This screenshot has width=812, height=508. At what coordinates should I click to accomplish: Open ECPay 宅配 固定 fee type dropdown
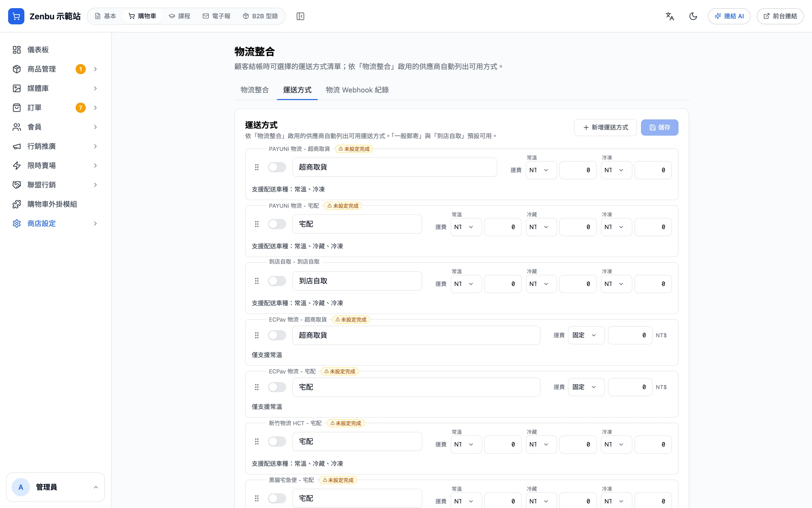point(586,387)
